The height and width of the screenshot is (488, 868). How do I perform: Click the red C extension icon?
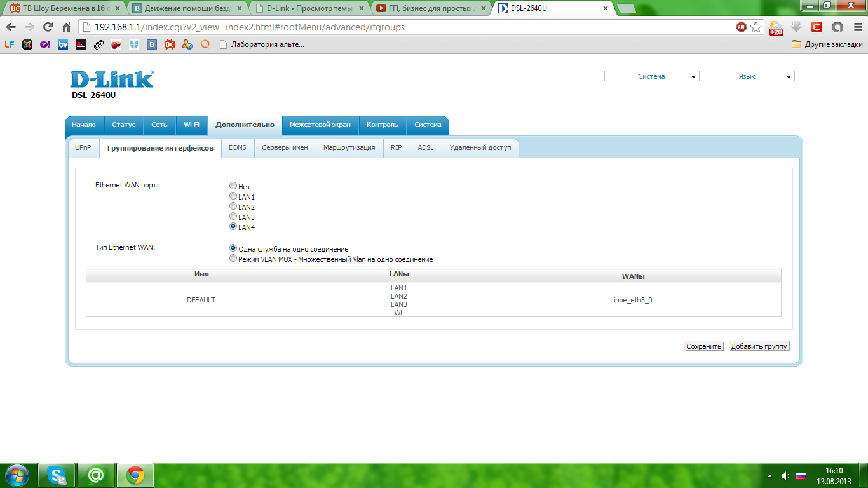[817, 27]
